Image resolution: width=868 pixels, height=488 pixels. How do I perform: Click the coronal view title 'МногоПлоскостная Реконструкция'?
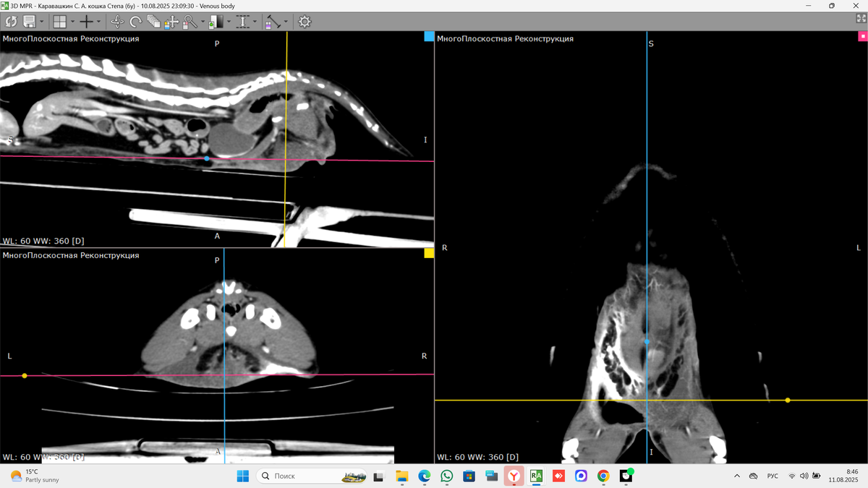pos(505,39)
